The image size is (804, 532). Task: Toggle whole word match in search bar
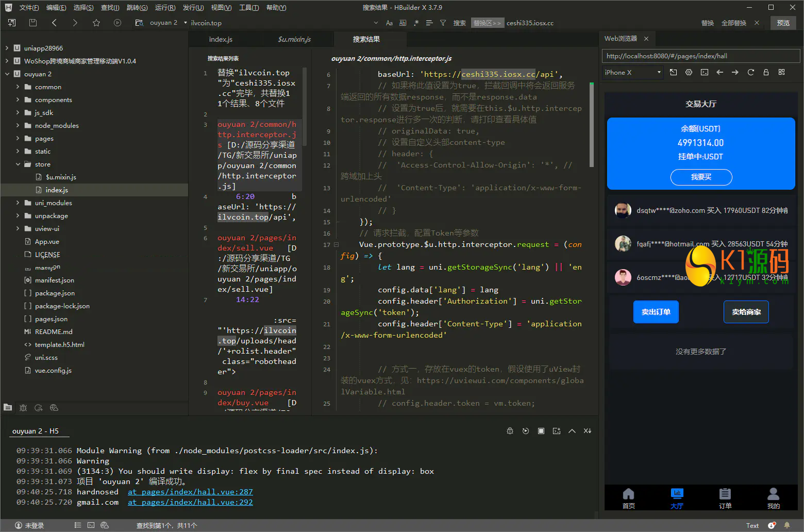(x=403, y=23)
